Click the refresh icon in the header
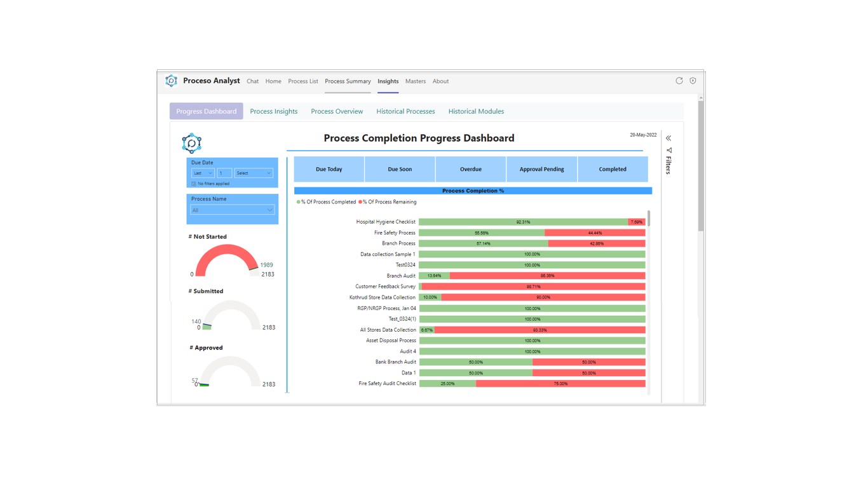 pos(679,81)
